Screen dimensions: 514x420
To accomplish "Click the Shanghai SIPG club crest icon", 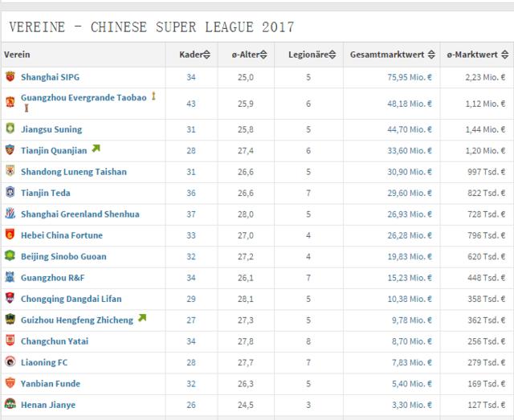I will tap(10, 77).
